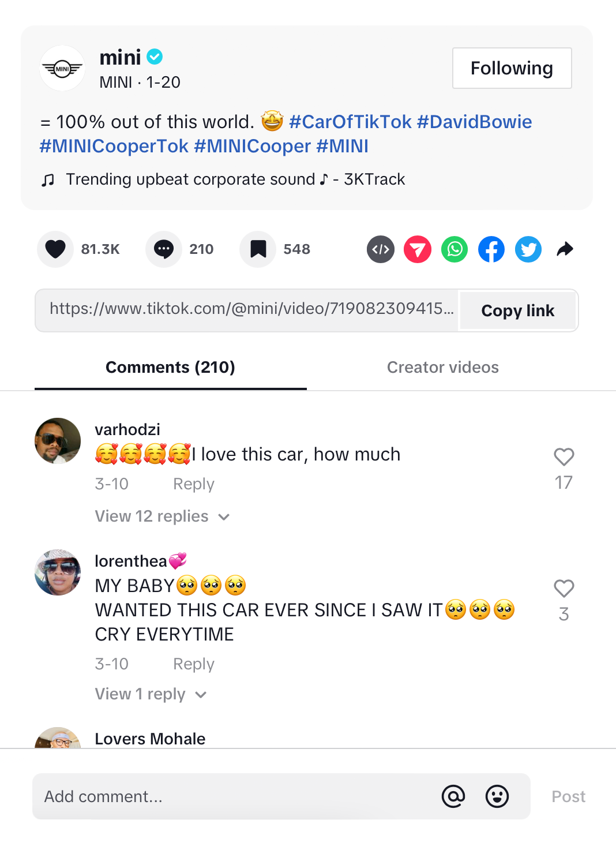Viewport: 616px width, 850px height.
Task: Focus the Add comment field
Action: tap(231, 796)
